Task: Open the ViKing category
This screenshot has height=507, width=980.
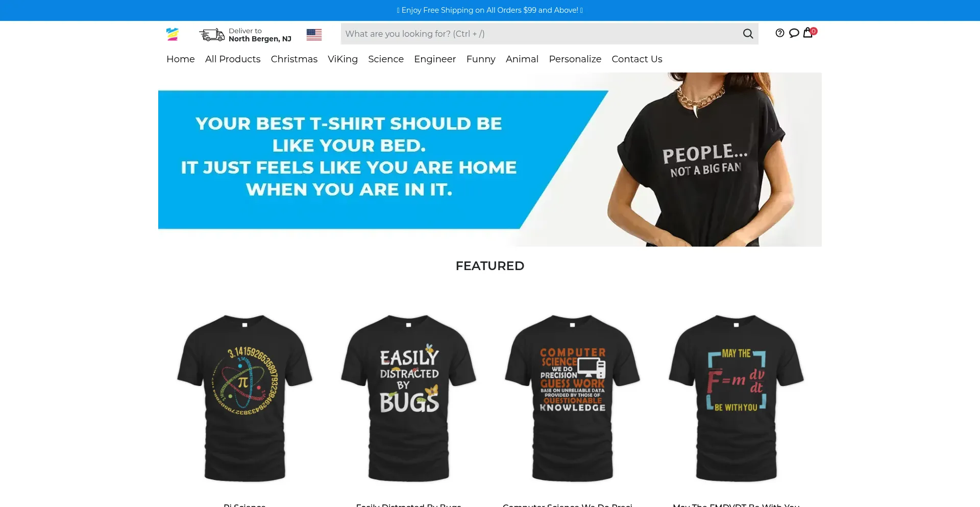Action: click(x=342, y=59)
